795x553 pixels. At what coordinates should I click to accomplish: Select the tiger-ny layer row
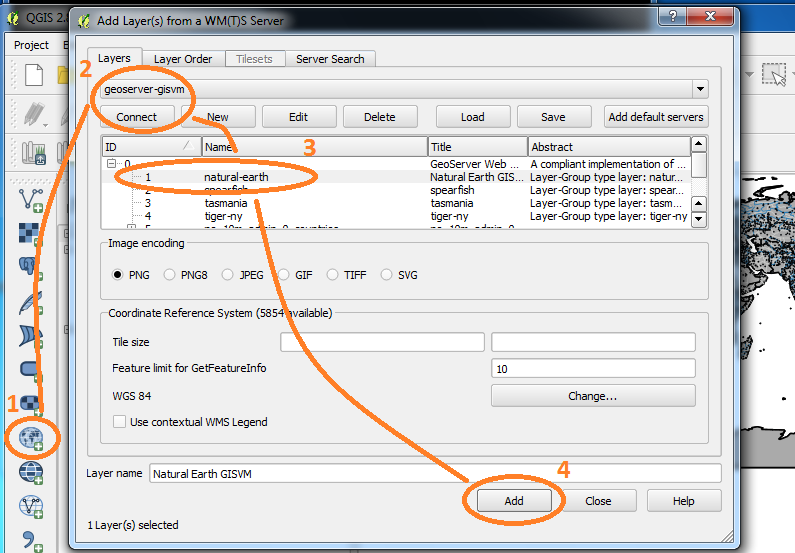396,216
